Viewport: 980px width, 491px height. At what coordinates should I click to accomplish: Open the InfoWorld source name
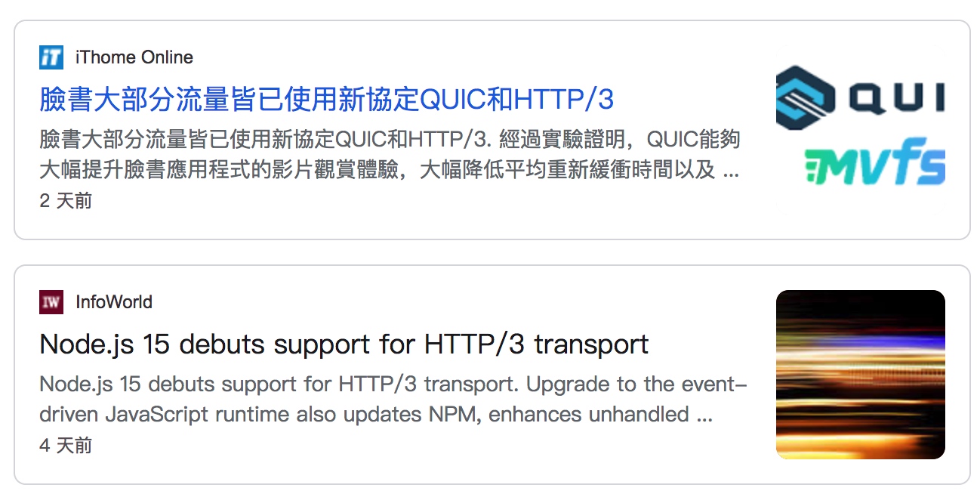point(114,302)
